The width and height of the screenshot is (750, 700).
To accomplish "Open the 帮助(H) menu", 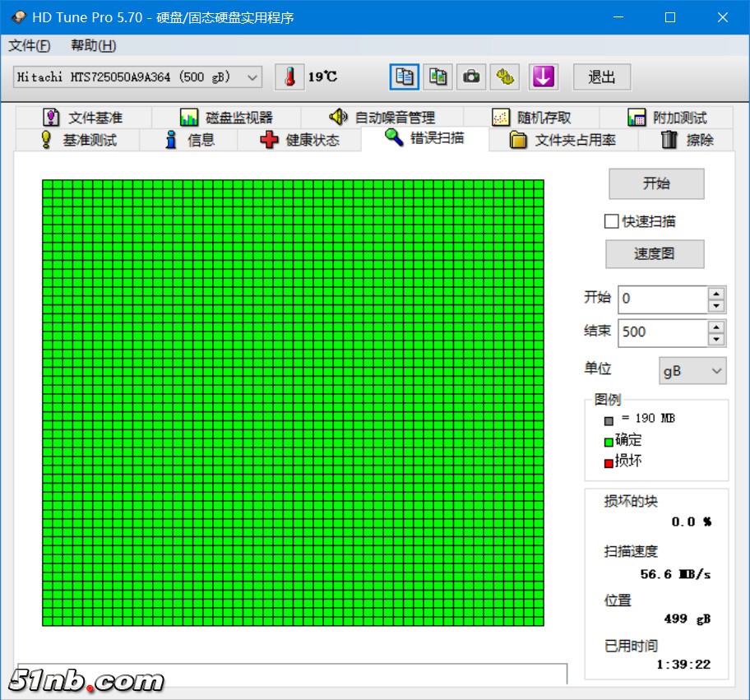I will (93, 45).
